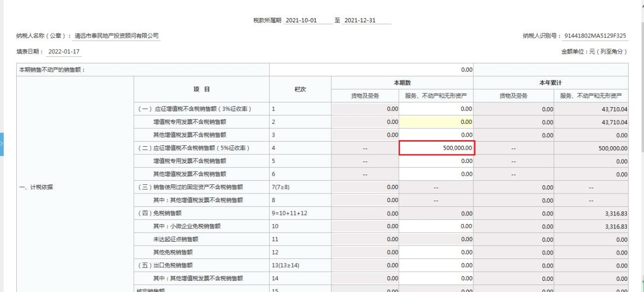Click the form filing date 2022-01-17
Image resolution: width=644 pixels, height=292 pixels.
coord(64,52)
